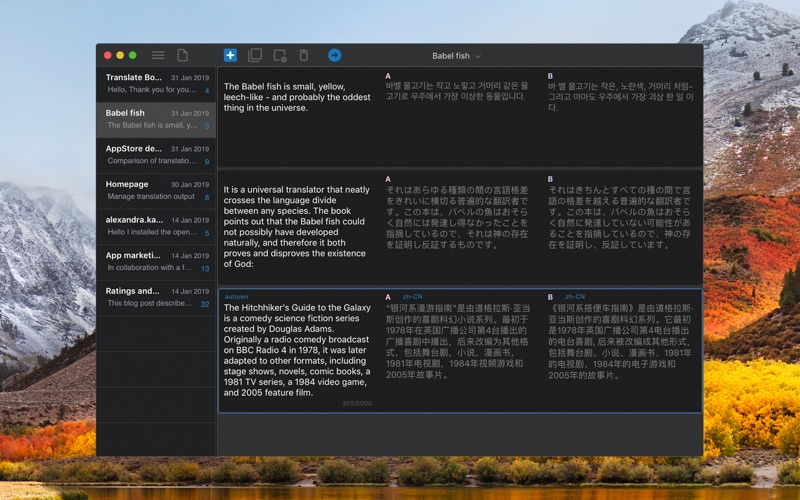The height and width of the screenshot is (500, 800).
Task: Click the Hitchhiker's Guide source text field
Action: tap(298, 350)
